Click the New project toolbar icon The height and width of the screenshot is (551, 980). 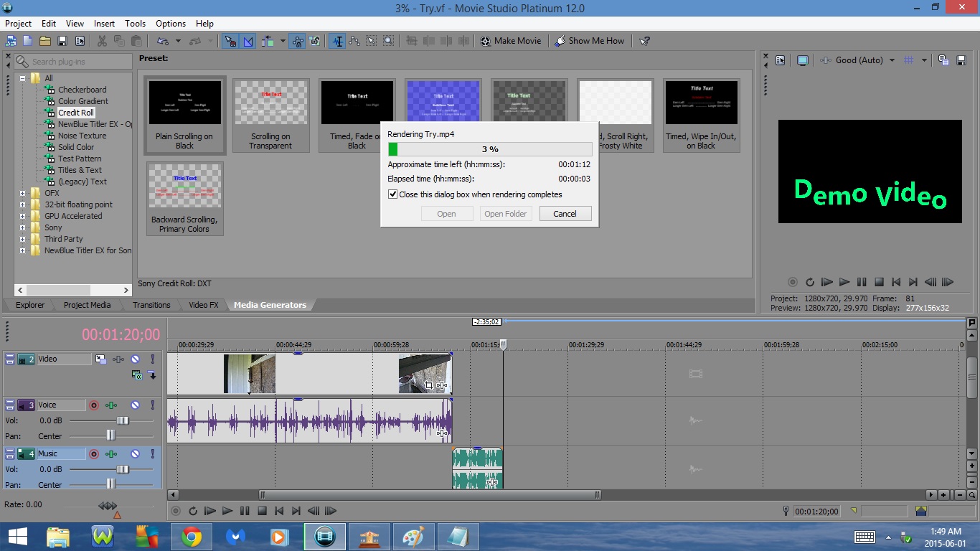click(27, 41)
